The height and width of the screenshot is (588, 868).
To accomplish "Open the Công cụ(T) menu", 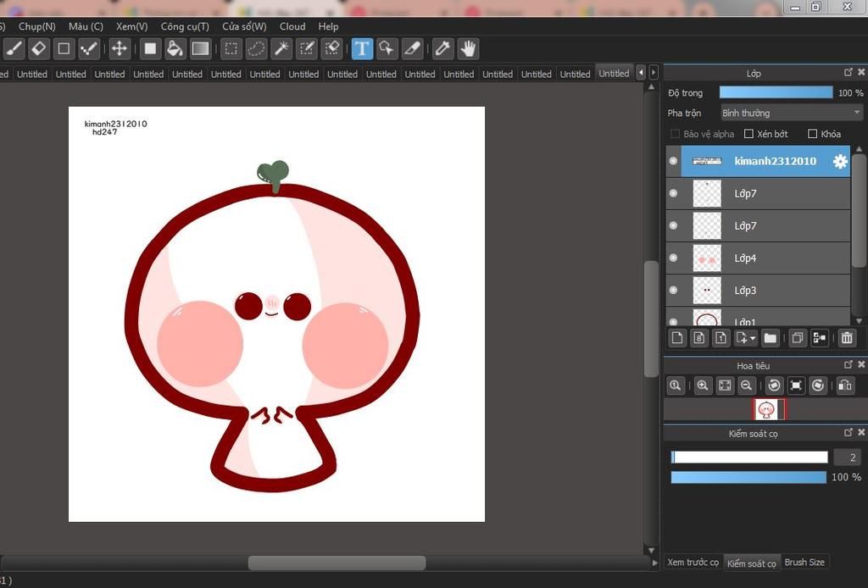I will pos(185,26).
